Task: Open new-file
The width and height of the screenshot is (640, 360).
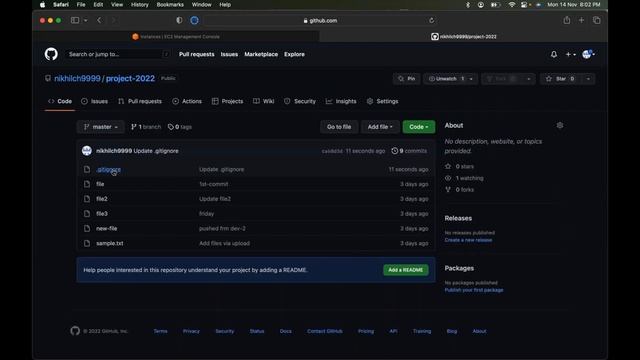Action: [107, 229]
